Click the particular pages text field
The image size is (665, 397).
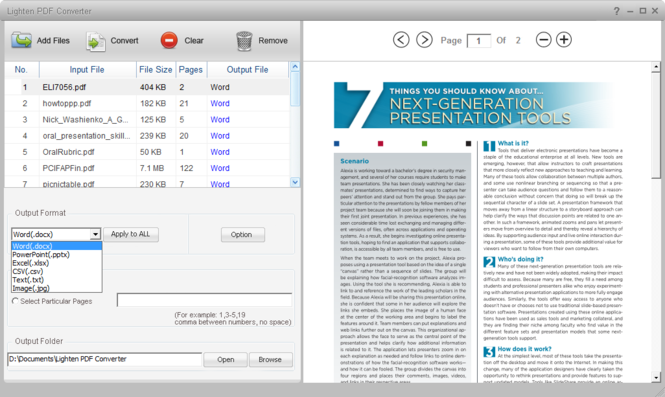coord(204,300)
